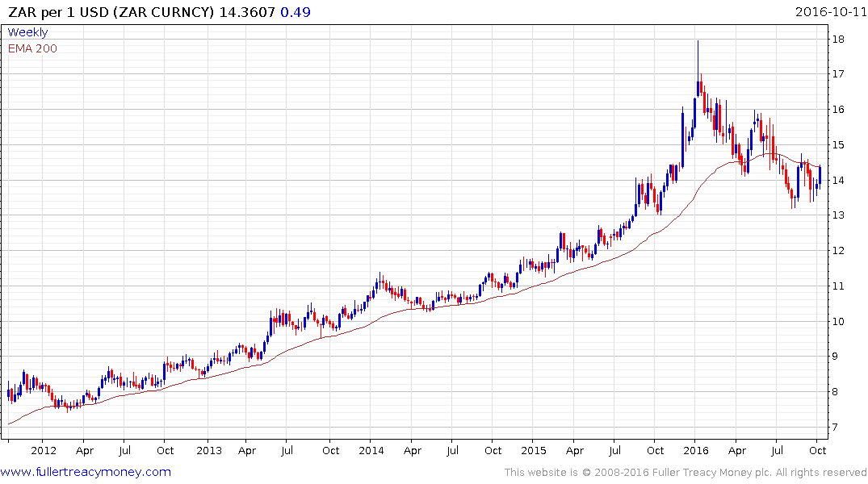Click the y-axis value 10
Viewport: 868px width, 484px height.
pos(837,321)
